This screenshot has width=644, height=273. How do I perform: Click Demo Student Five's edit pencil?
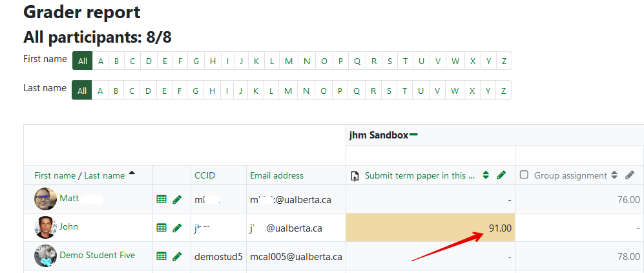(x=177, y=256)
